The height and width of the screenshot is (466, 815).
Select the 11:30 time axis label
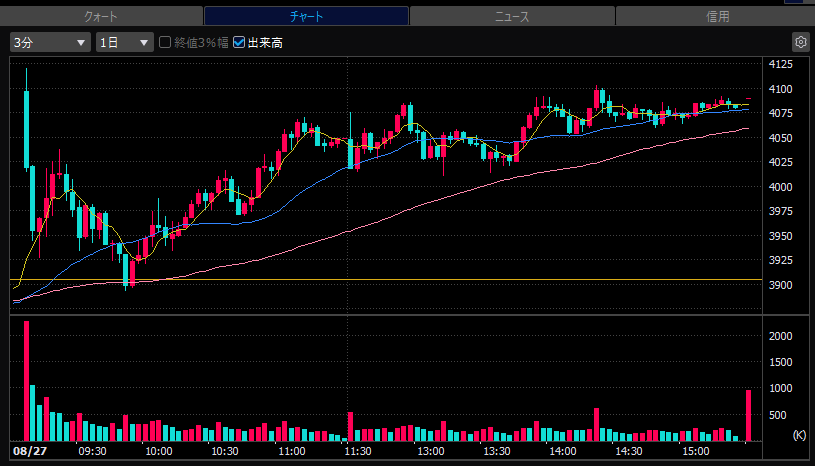point(358,451)
